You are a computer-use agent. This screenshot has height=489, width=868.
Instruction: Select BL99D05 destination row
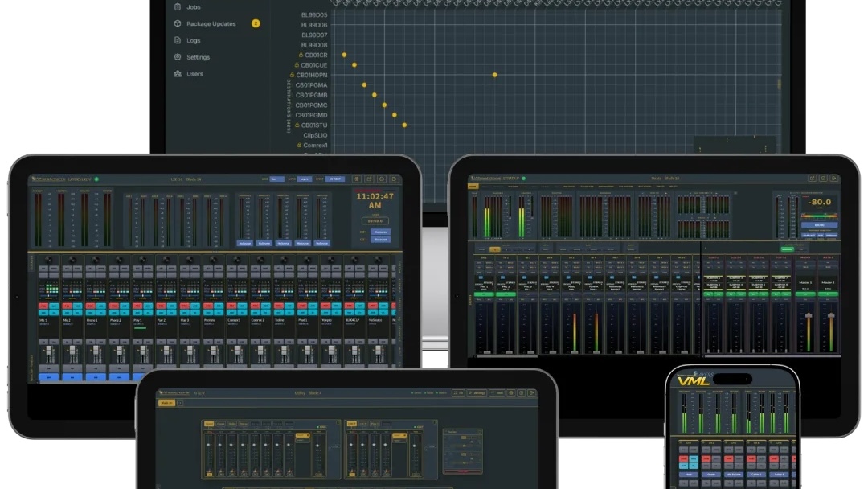click(314, 15)
